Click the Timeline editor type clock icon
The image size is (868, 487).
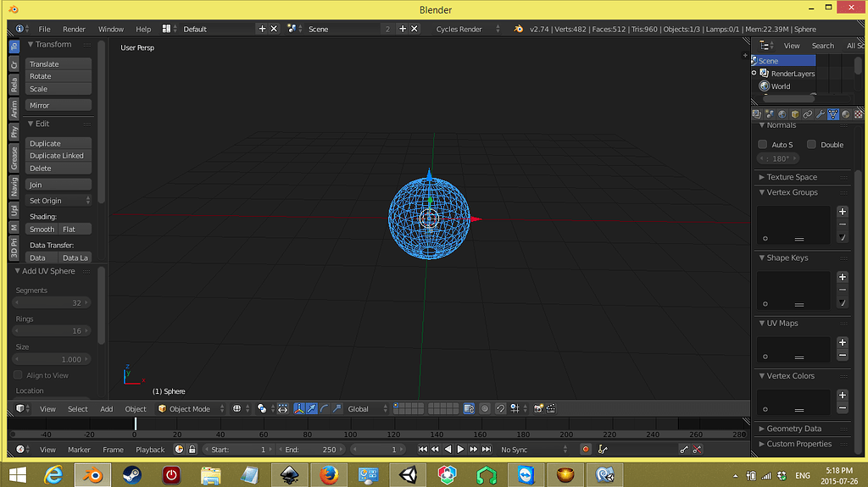coord(20,450)
